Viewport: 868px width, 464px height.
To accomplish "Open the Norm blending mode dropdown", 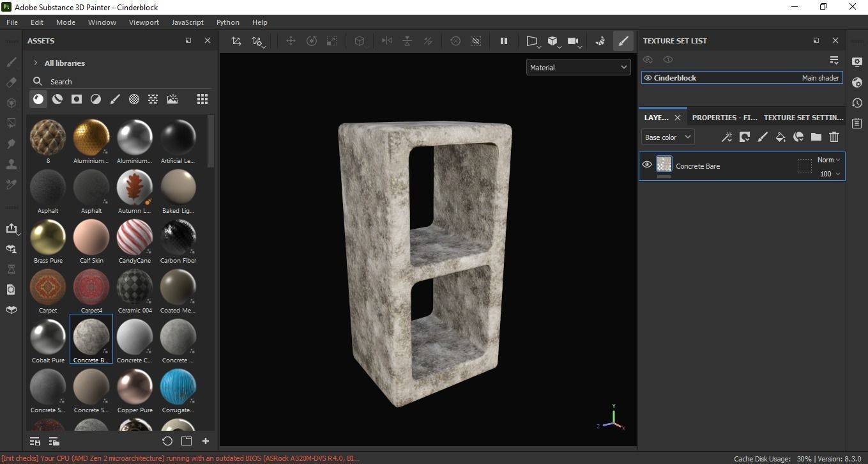I will (x=828, y=160).
